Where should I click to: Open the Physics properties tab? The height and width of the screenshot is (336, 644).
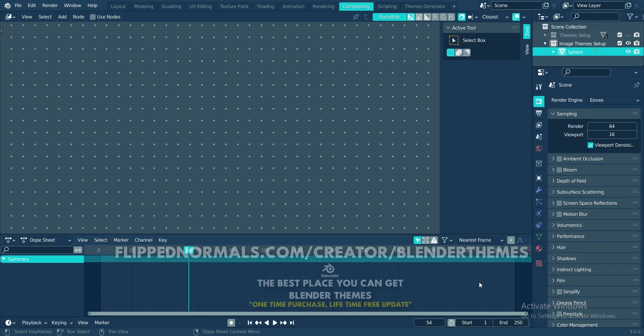tap(539, 213)
